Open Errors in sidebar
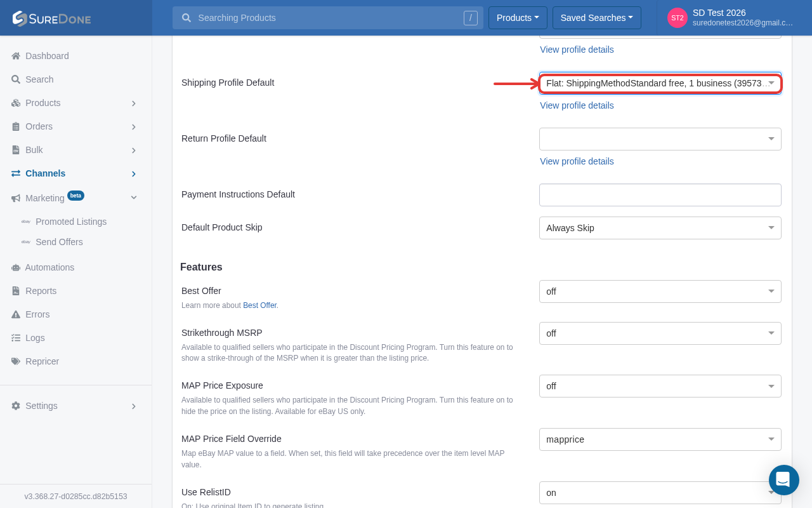 point(37,314)
